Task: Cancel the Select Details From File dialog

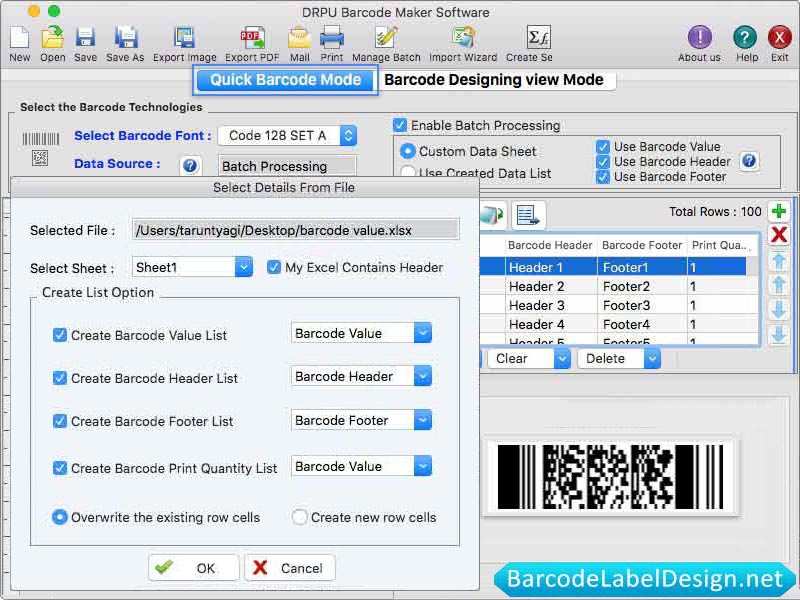Action: (289, 567)
